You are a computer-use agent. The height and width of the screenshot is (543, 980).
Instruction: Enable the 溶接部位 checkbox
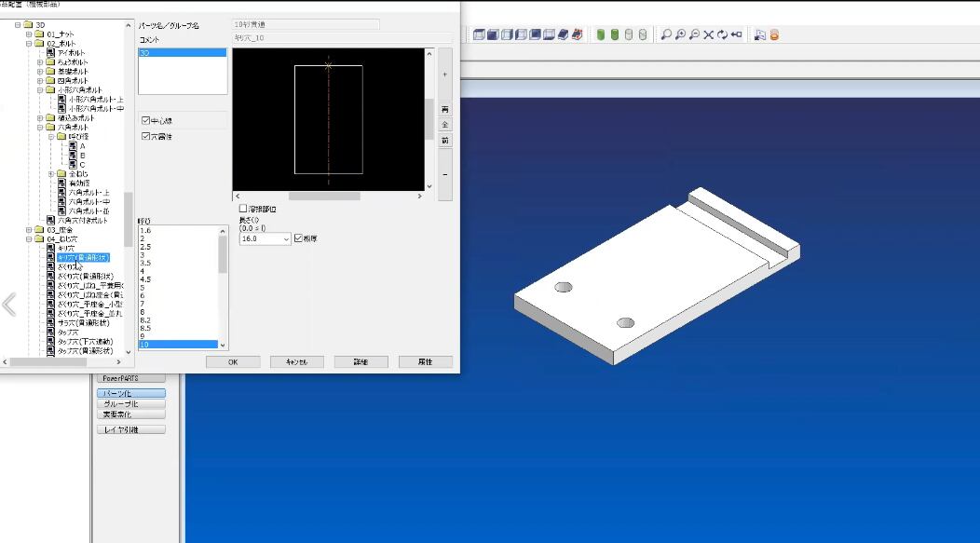[244, 210]
